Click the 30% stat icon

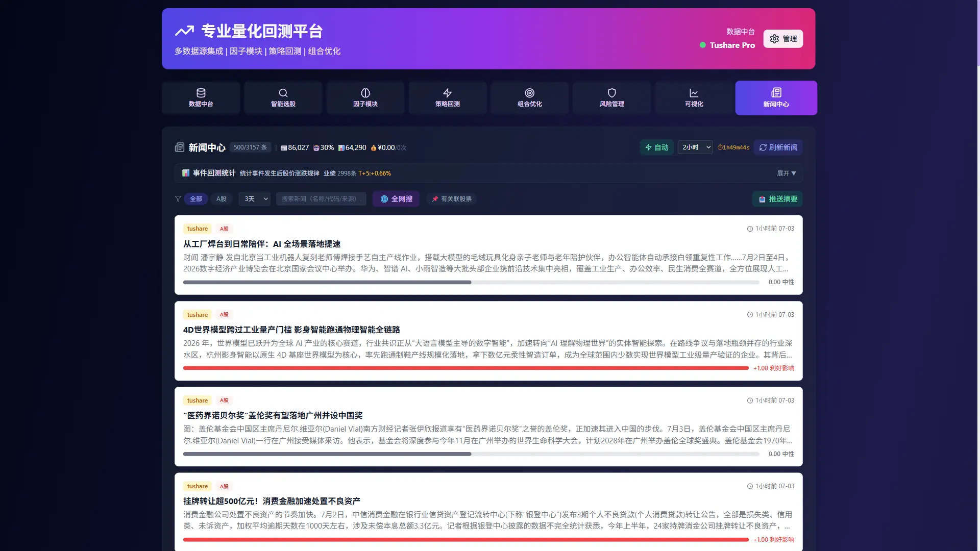316,148
